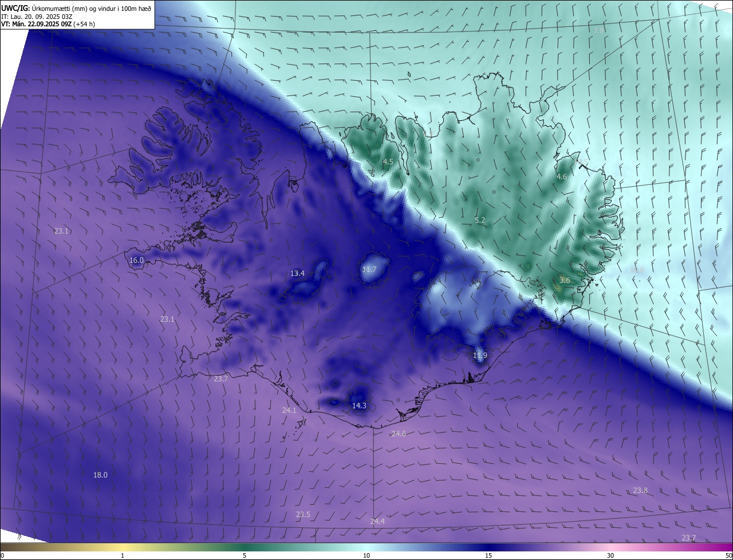Screen dimensions: 733x560
Task: Click the valid time 'VT: Mán. 22.09.2025 09Z (+54 h)'
Action: 48,24
